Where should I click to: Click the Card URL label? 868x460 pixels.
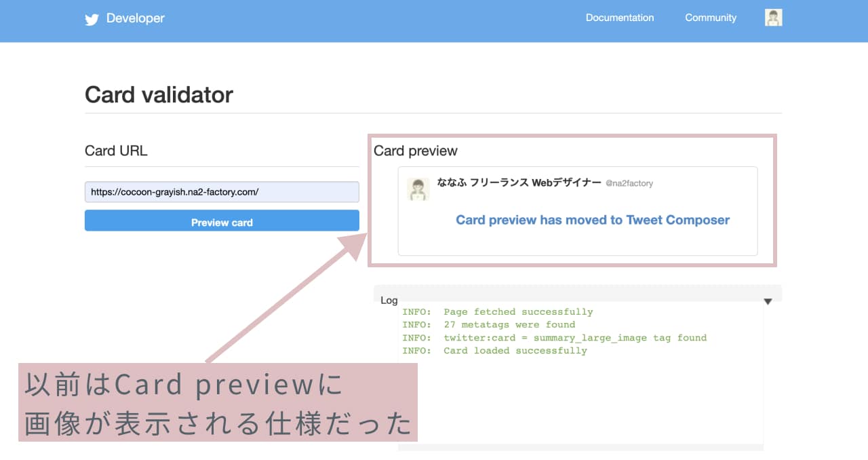pyautogui.click(x=116, y=151)
